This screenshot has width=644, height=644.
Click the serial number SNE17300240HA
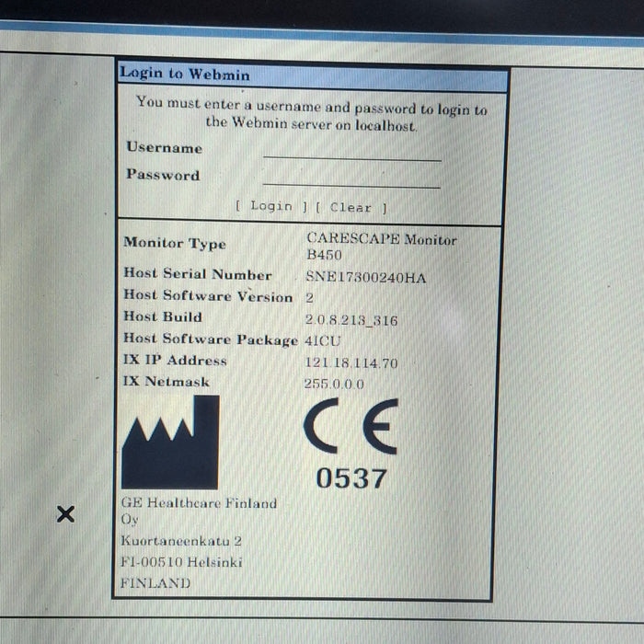point(366,278)
